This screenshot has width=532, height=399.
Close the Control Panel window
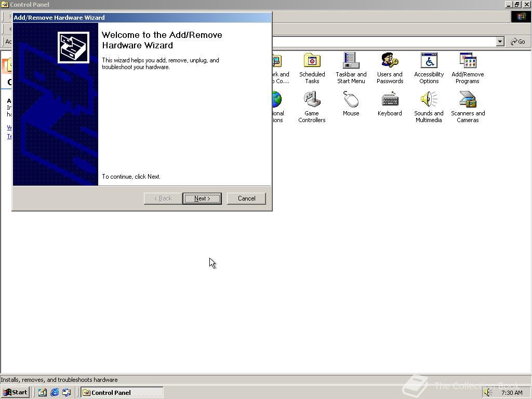tap(526, 4)
